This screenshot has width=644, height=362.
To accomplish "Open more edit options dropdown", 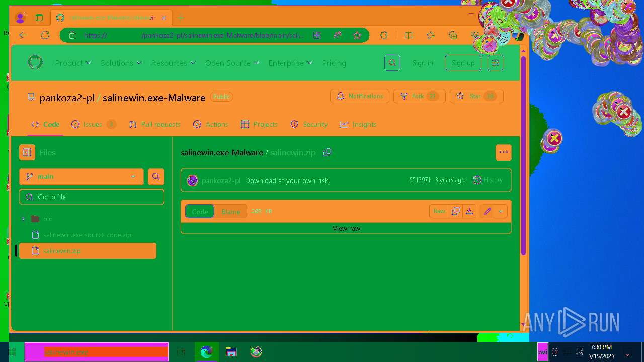I will pos(501,211).
